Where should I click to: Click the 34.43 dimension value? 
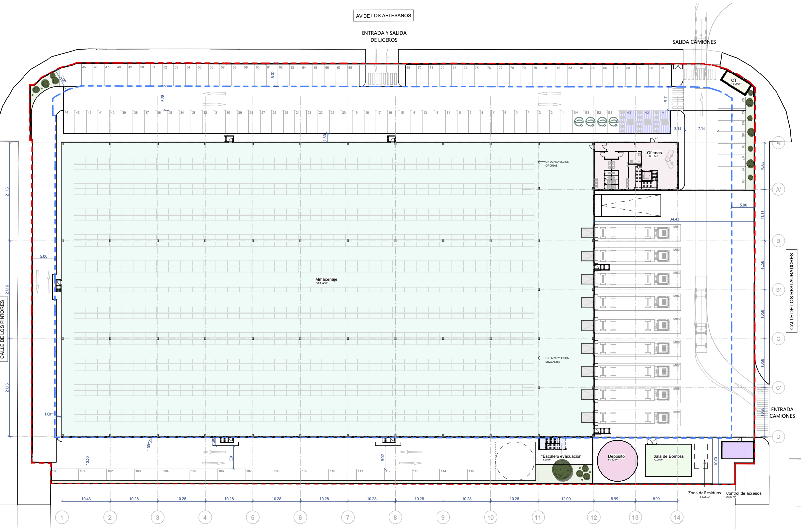coord(674,219)
